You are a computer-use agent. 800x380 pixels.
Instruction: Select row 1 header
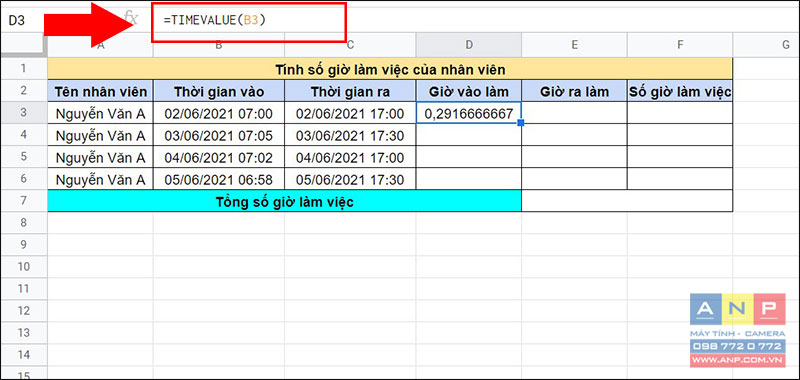click(x=24, y=69)
